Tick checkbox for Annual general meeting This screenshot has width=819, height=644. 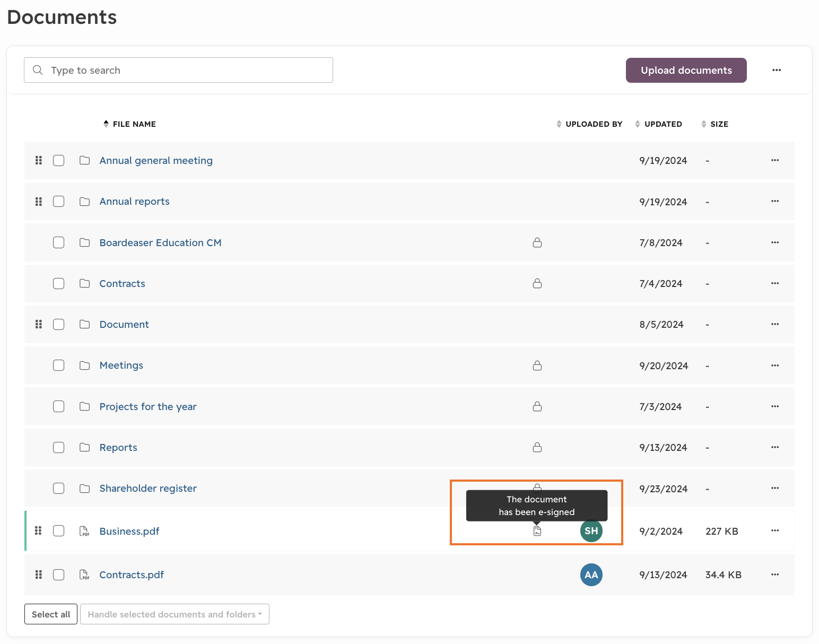[59, 160]
